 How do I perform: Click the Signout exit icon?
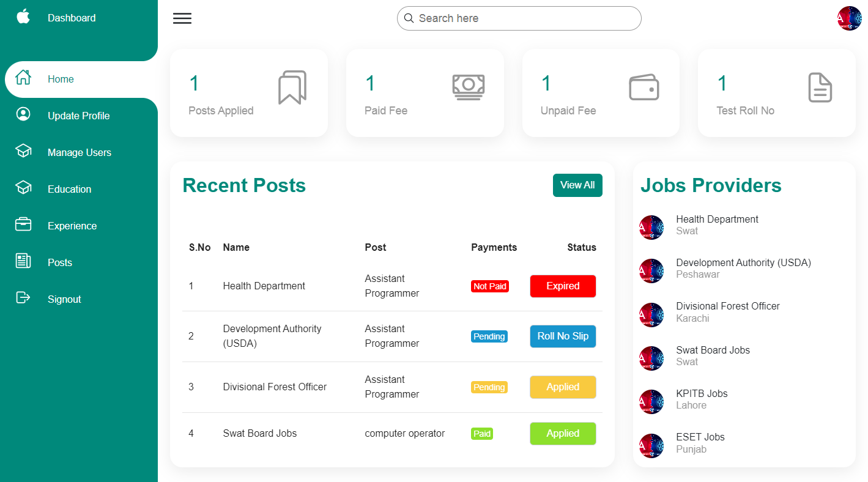[23, 298]
